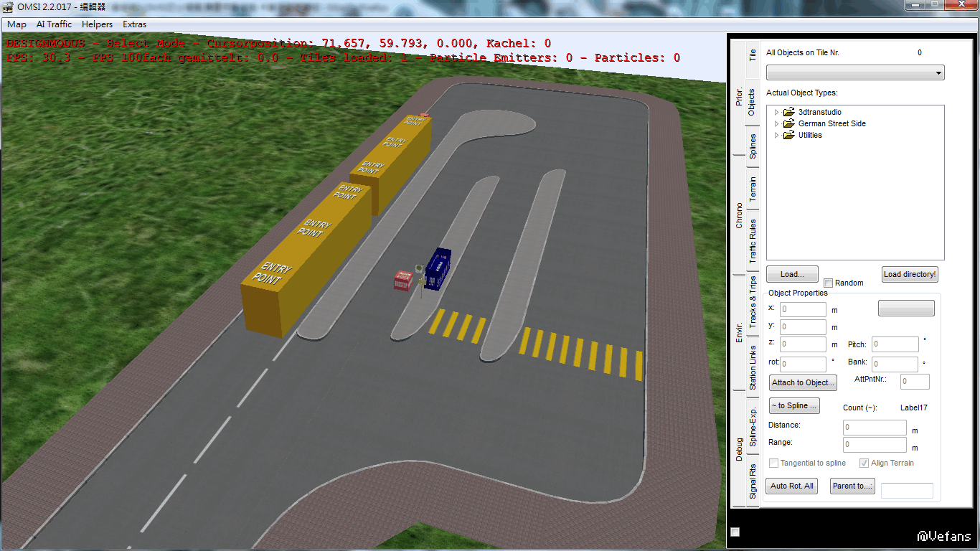The height and width of the screenshot is (551, 980).
Task: Select the Chrono tab
Action: pos(739,215)
